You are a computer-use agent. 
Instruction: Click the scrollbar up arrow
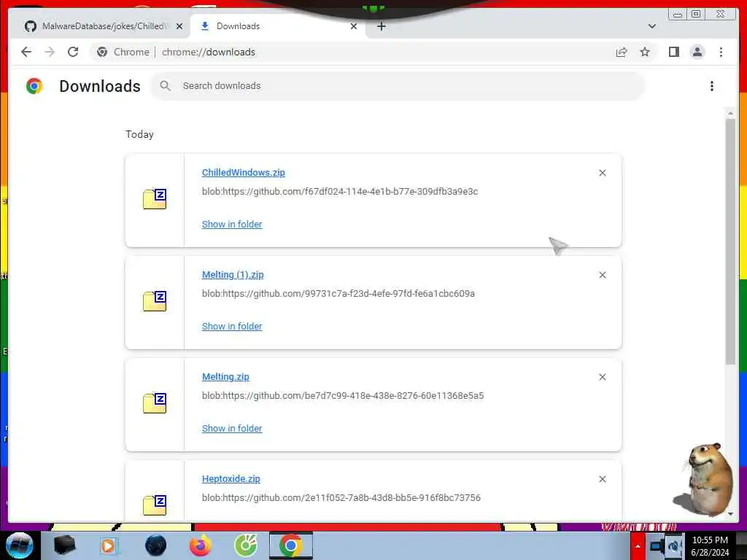[x=730, y=113]
